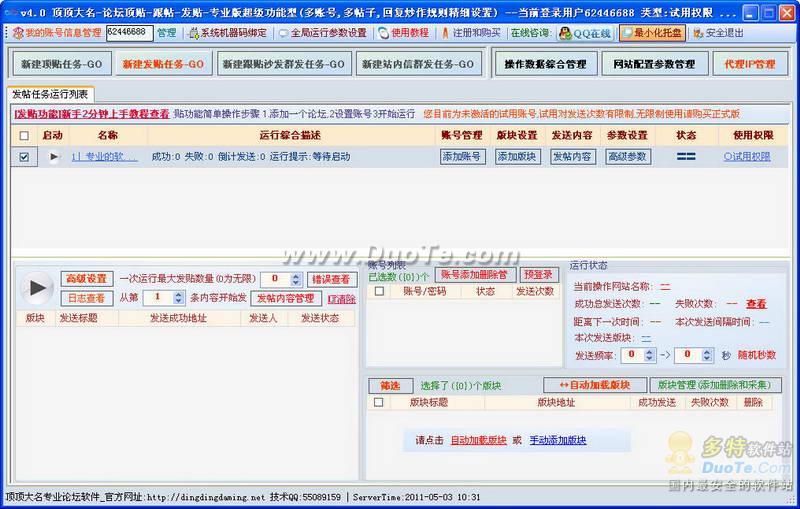The width and height of the screenshot is (800, 509).
Task: Click the 发送状态 column header
Action: (x=320, y=318)
